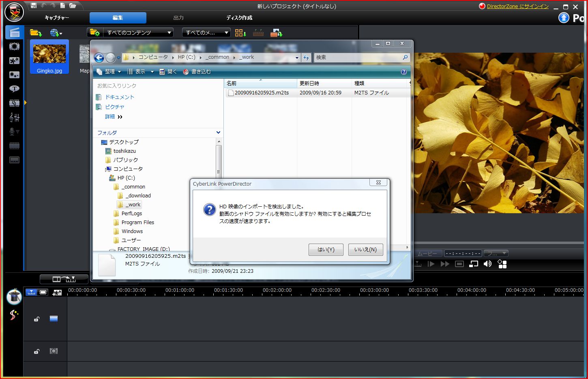Switch to storyboard view mode
Viewport: 588px width, 379px height.
point(43,292)
